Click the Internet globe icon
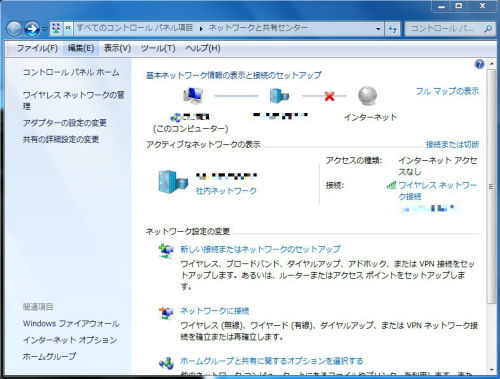Viewport: 500px width, 379px height. [367, 95]
